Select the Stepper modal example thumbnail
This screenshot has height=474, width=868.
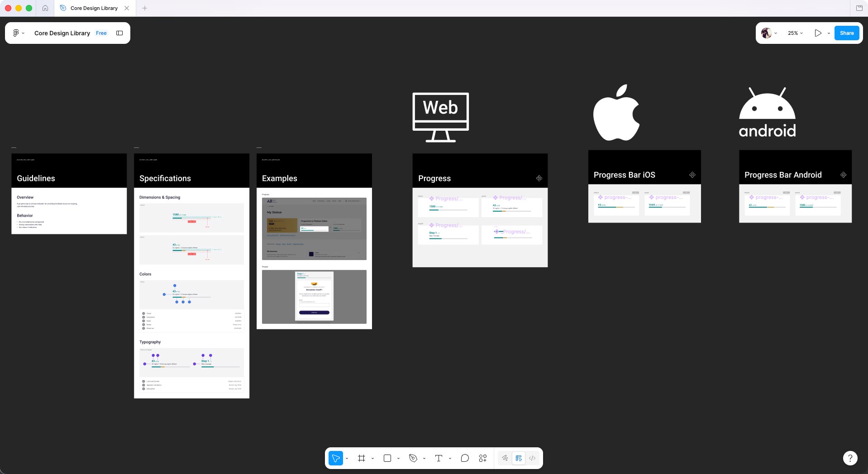(x=314, y=297)
